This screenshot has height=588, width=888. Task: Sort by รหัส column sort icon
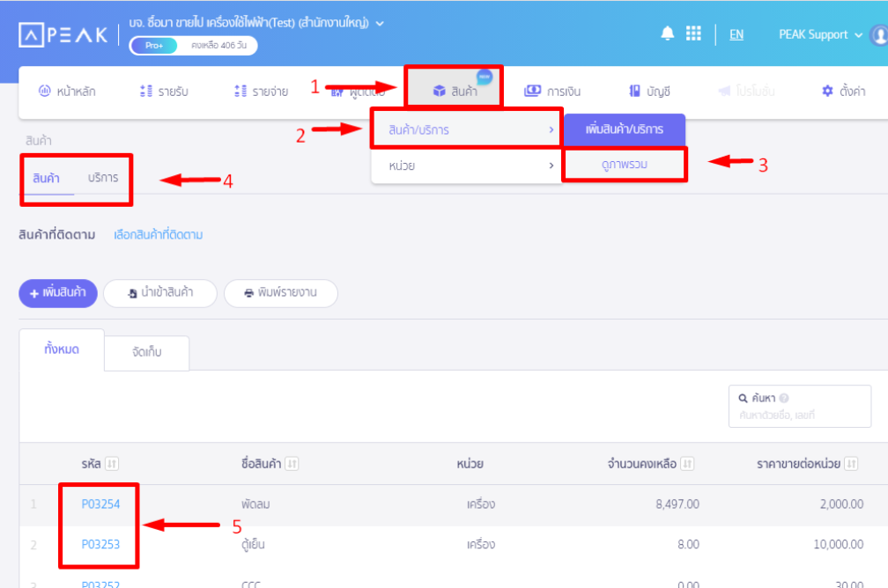[x=112, y=464]
